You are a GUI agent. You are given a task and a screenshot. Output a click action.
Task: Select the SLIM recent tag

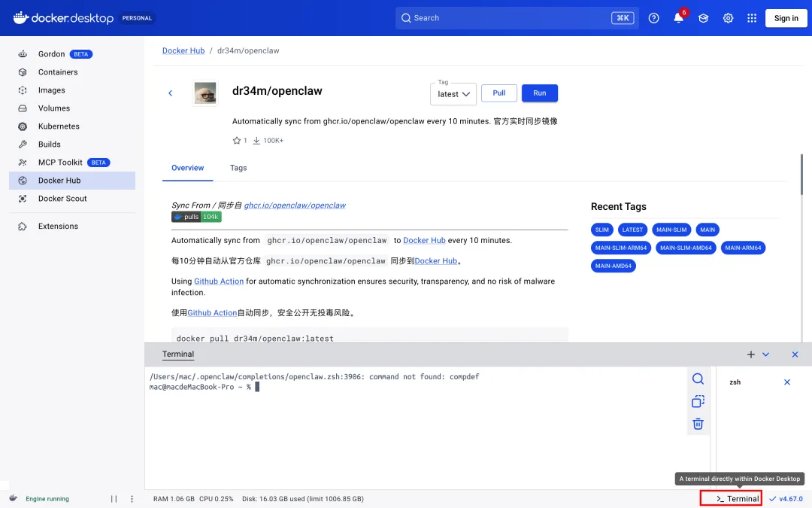click(x=601, y=230)
